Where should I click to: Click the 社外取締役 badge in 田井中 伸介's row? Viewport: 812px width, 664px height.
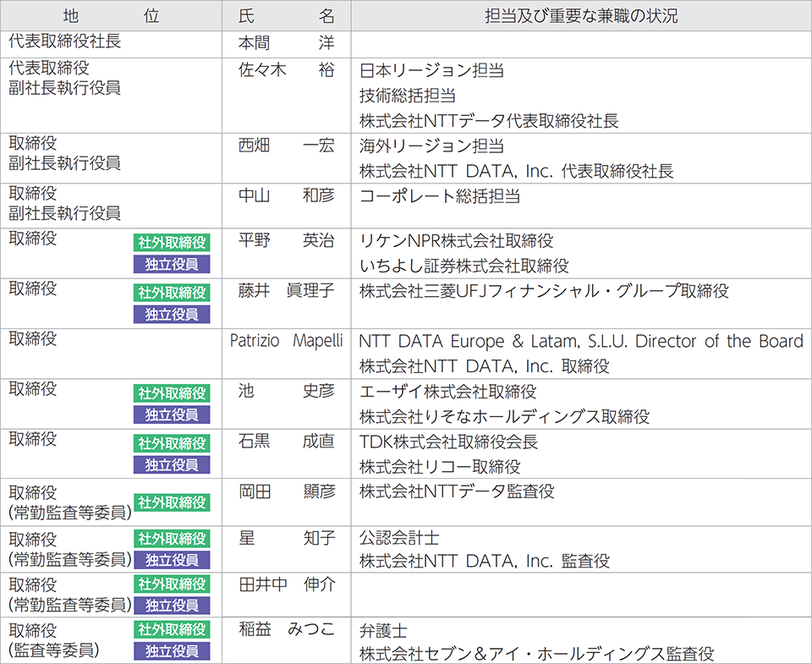pyautogui.click(x=172, y=584)
